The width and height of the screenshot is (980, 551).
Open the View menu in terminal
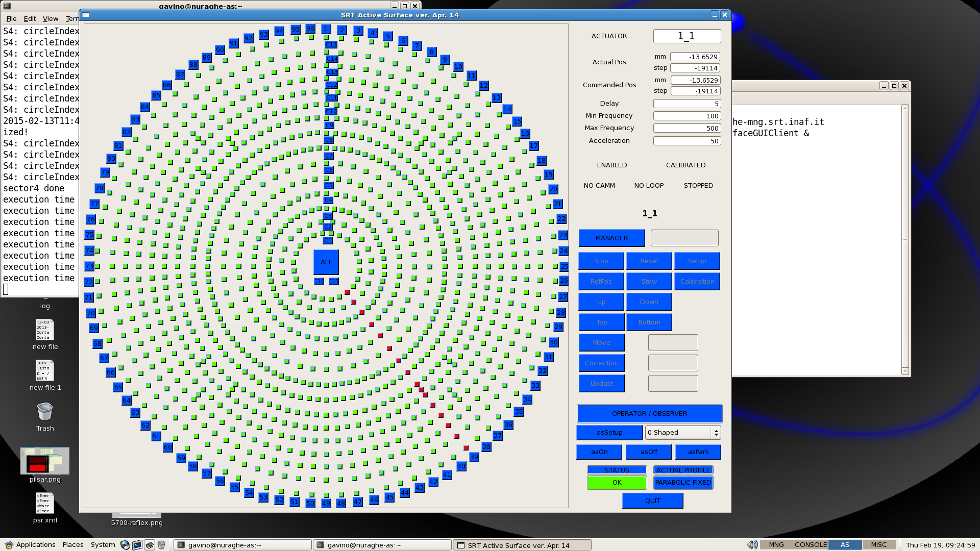pos(50,18)
